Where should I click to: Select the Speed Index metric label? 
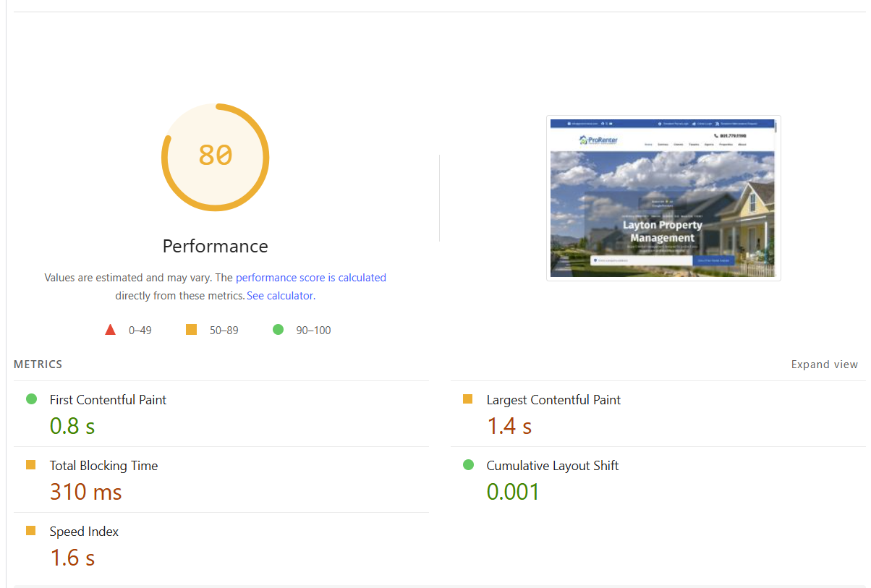pyautogui.click(x=84, y=532)
